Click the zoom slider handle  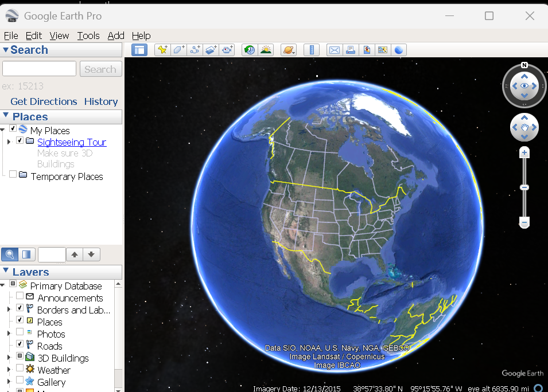pyautogui.click(x=524, y=187)
